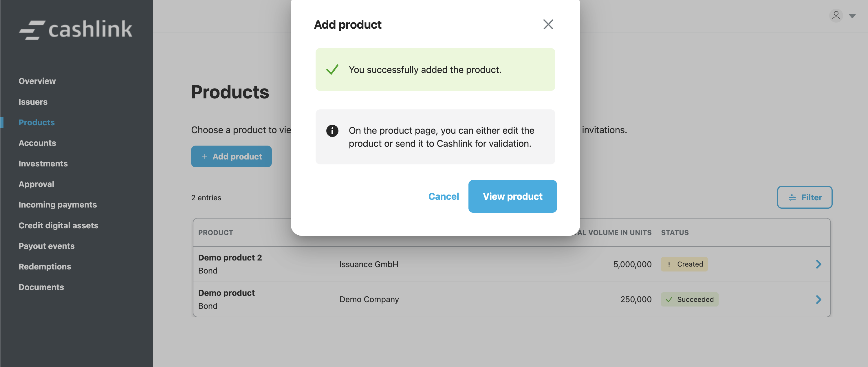This screenshot has width=868, height=367.
Task: Open Demo product 2 row chevron
Action: (x=818, y=264)
